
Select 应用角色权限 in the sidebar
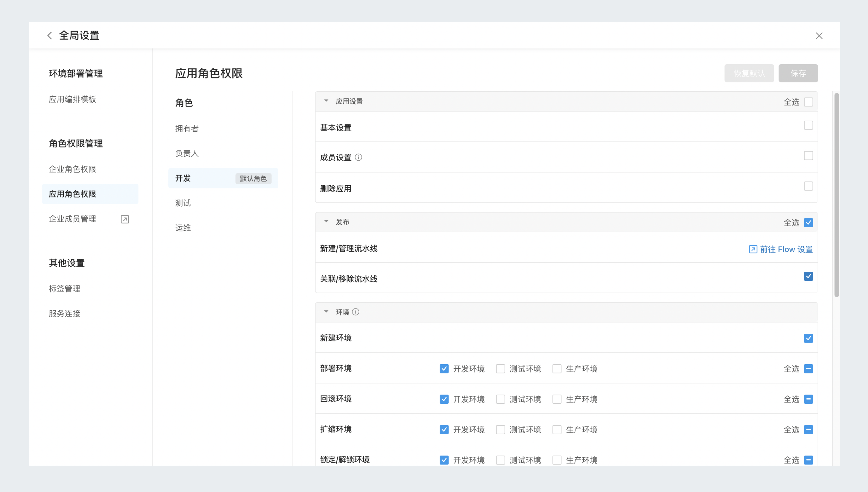tap(90, 194)
